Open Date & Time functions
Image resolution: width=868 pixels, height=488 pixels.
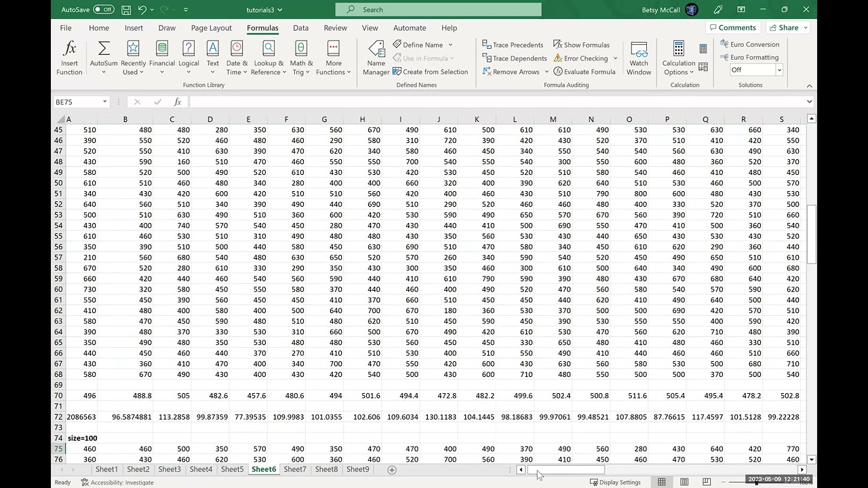point(237,58)
